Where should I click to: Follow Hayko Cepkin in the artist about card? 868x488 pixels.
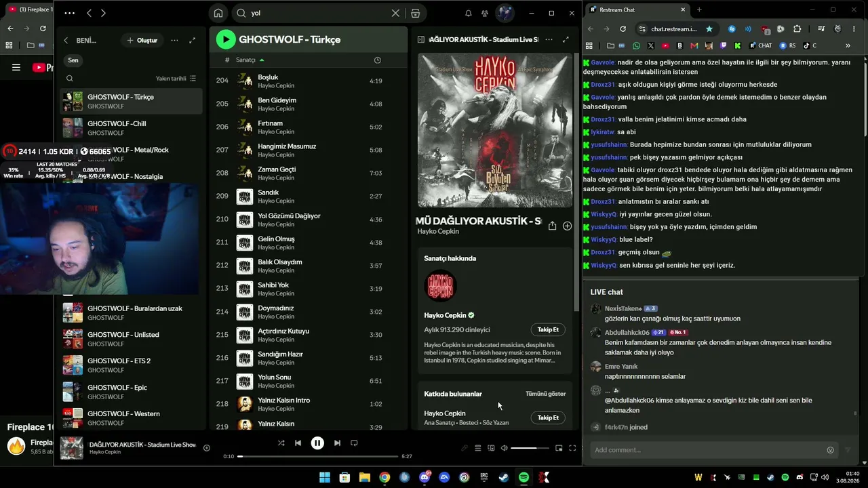pyautogui.click(x=548, y=329)
